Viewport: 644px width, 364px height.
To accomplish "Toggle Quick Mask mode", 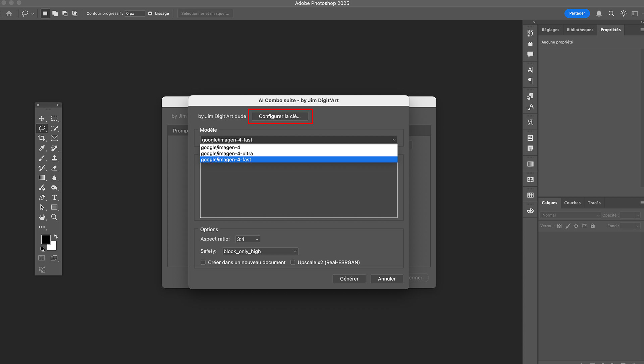I will pos(42,258).
